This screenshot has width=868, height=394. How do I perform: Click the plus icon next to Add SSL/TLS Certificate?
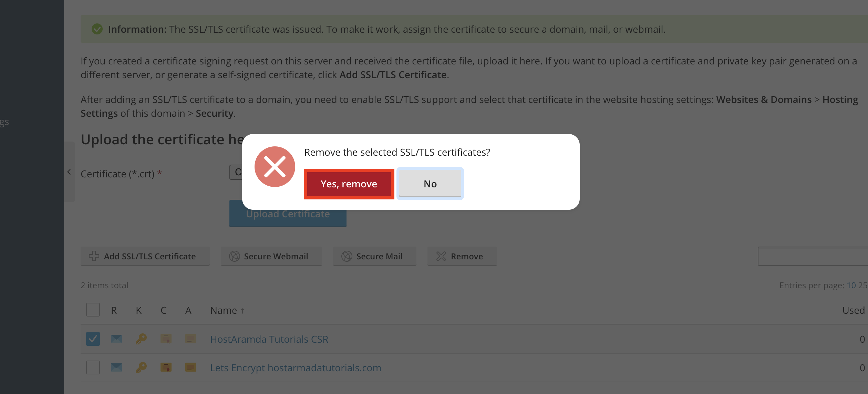[x=93, y=256]
